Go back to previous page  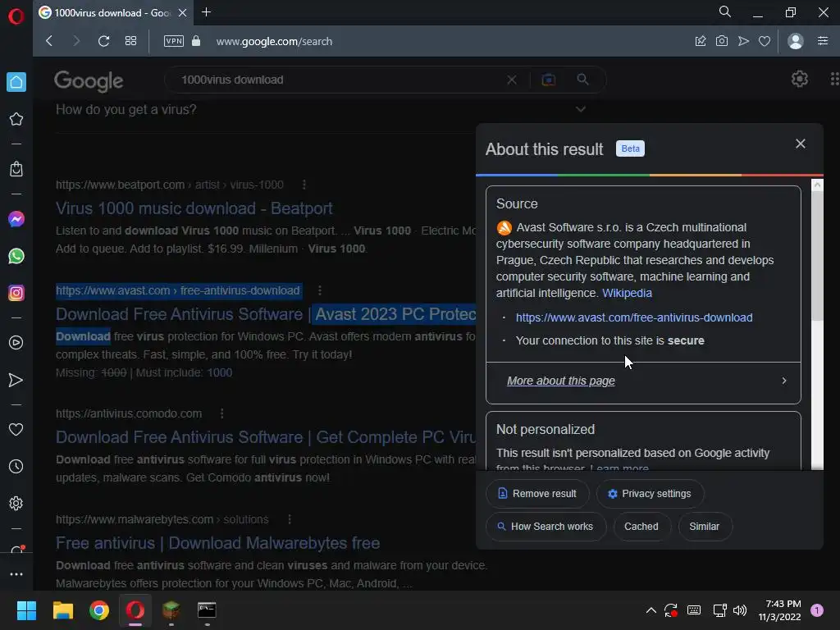(x=49, y=41)
